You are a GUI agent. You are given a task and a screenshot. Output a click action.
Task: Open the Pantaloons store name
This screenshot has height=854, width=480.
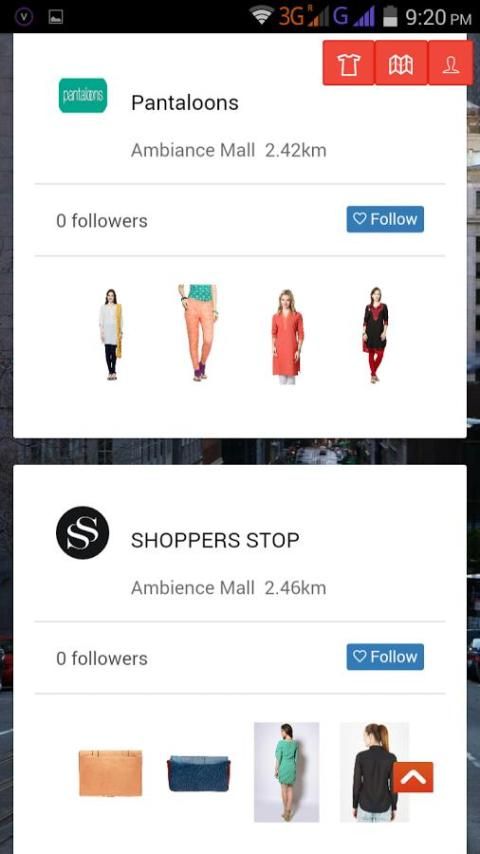(x=185, y=102)
